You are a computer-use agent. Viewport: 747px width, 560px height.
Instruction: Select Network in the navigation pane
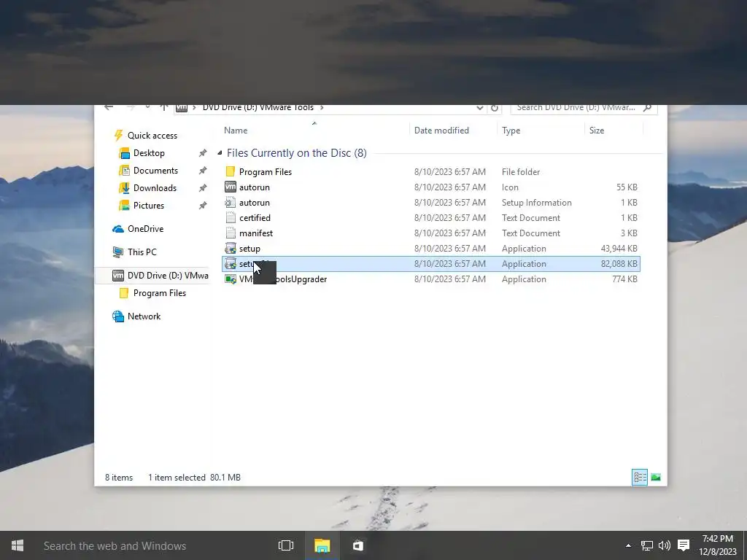[x=144, y=316]
